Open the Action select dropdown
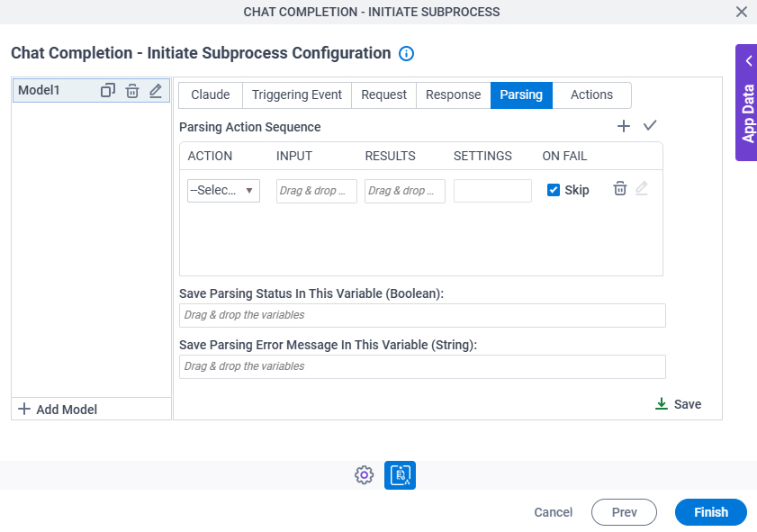This screenshot has height=532, width=757. 223,191
